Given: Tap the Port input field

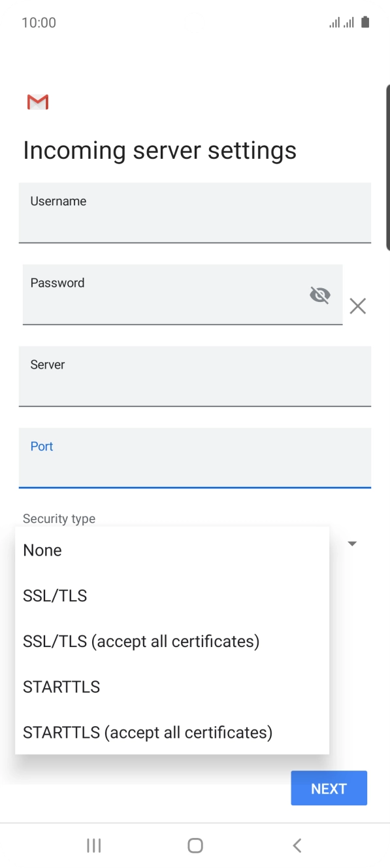Looking at the screenshot, I should (195, 458).
